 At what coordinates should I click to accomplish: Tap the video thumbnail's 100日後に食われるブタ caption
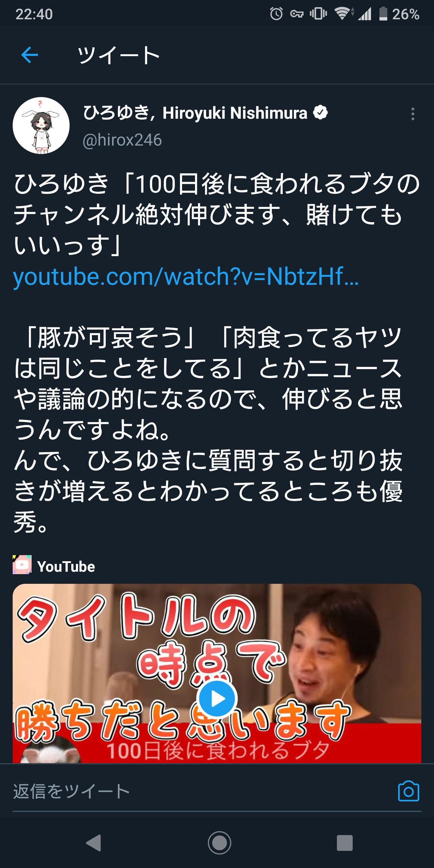click(218, 750)
